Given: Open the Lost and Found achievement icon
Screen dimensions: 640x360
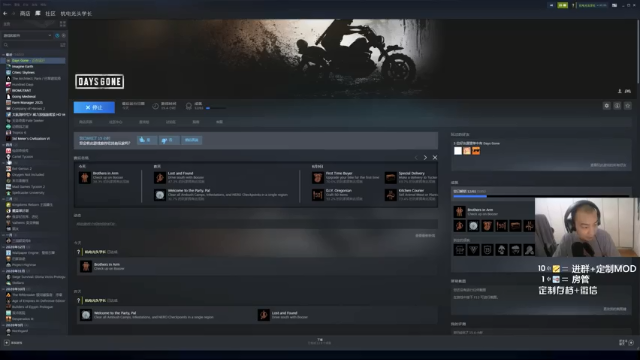Looking at the screenshot, I should 160,178.
